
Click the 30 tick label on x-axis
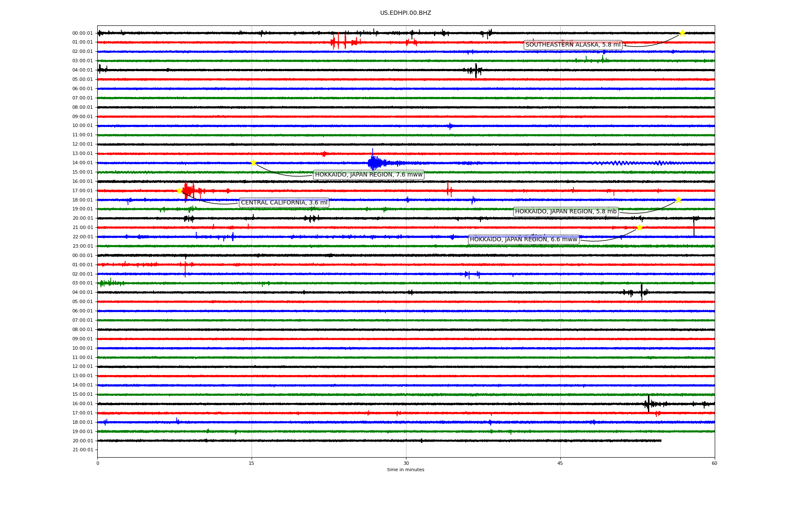[406, 463]
